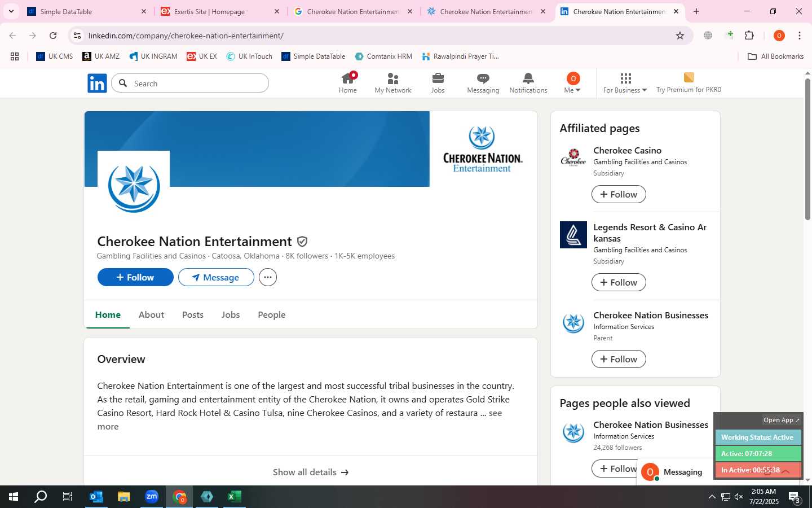Open Legends Resort & Casino Arkansas link
This screenshot has height=508, width=812.
point(650,233)
